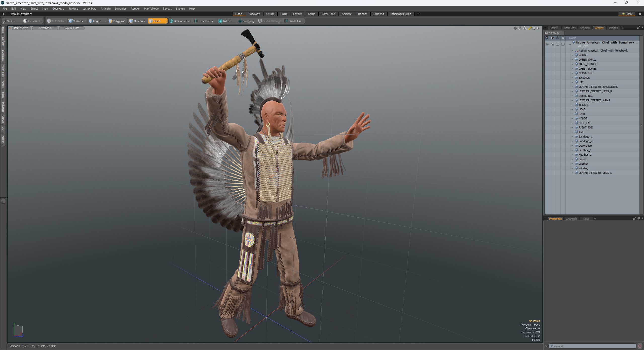Add a new tab beside Lists

click(x=595, y=219)
